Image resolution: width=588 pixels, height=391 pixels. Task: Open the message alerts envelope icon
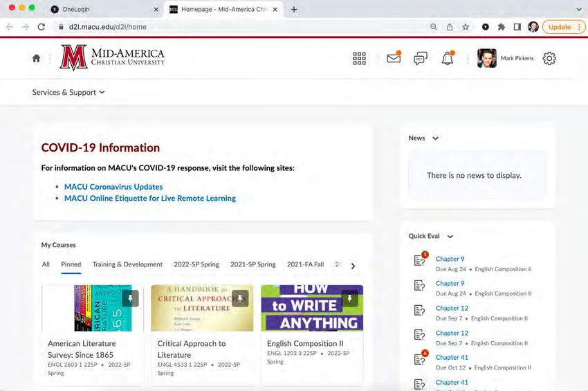coord(394,58)
